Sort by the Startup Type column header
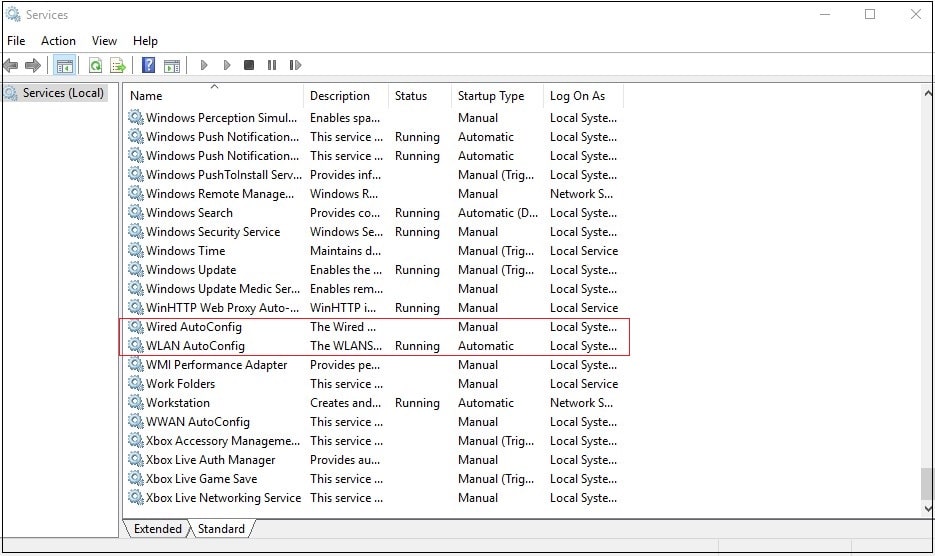Image resolution: width=935 pixels, height=556 pixels. (497, 95)
